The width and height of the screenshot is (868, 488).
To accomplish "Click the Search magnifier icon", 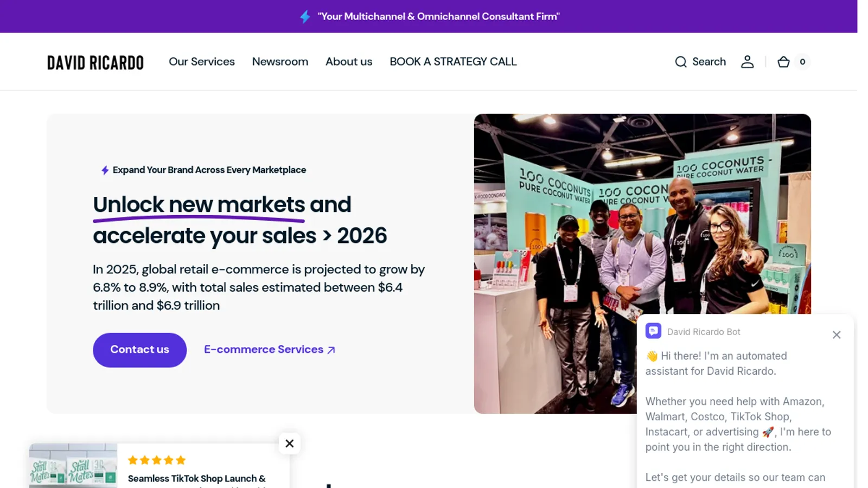I will tap(681, 62).
